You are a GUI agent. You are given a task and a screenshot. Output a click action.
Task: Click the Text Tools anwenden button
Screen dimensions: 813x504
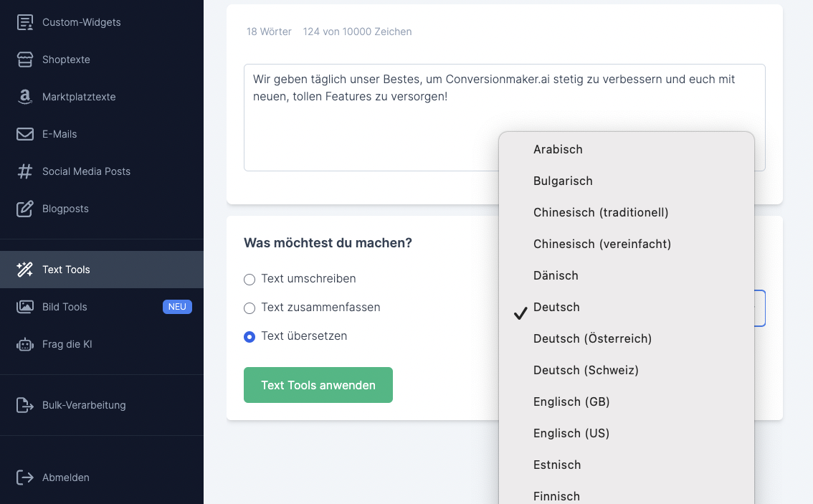coord(318,385)
